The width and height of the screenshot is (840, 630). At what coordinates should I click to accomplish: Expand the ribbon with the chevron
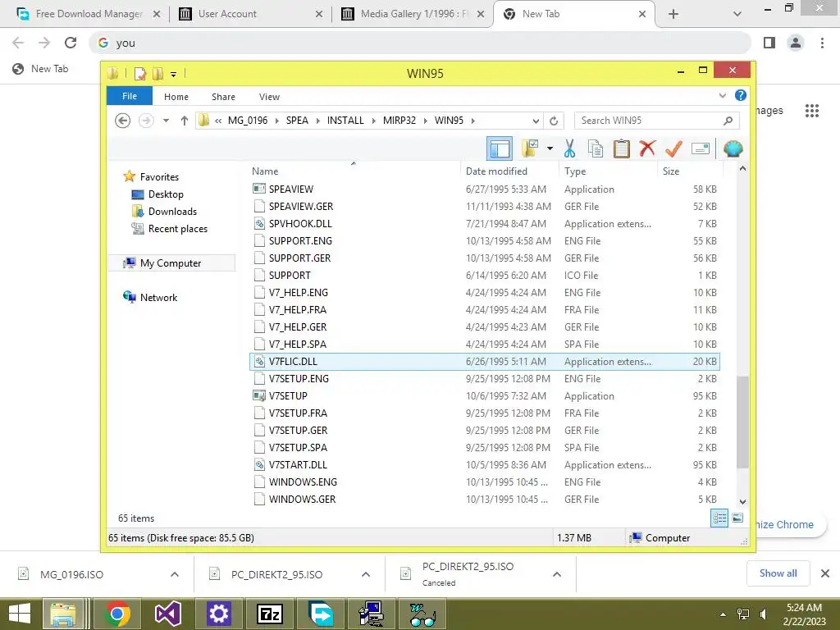(722, 95)
